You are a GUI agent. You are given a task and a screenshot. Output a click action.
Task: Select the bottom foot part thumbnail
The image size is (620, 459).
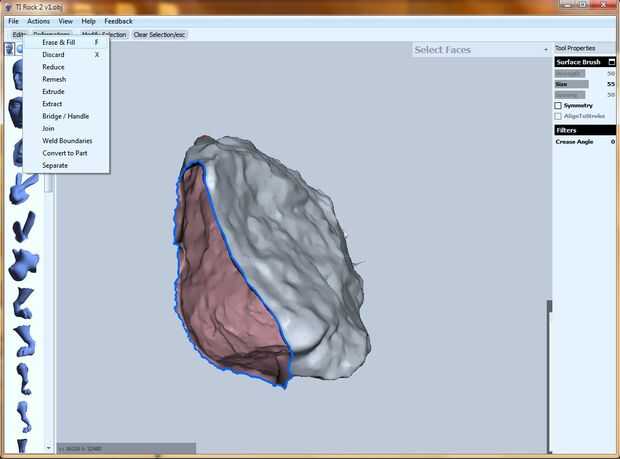click(22, 416)
